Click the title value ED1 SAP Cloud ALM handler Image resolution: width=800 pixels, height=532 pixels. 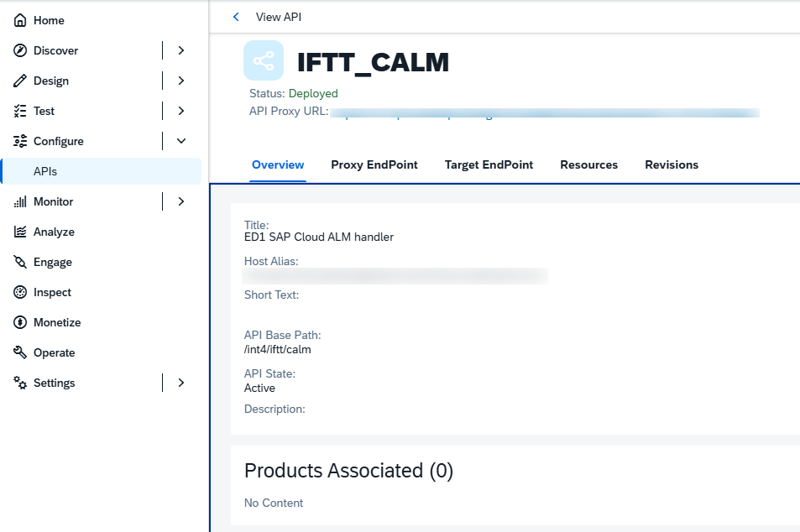(319, 237)
